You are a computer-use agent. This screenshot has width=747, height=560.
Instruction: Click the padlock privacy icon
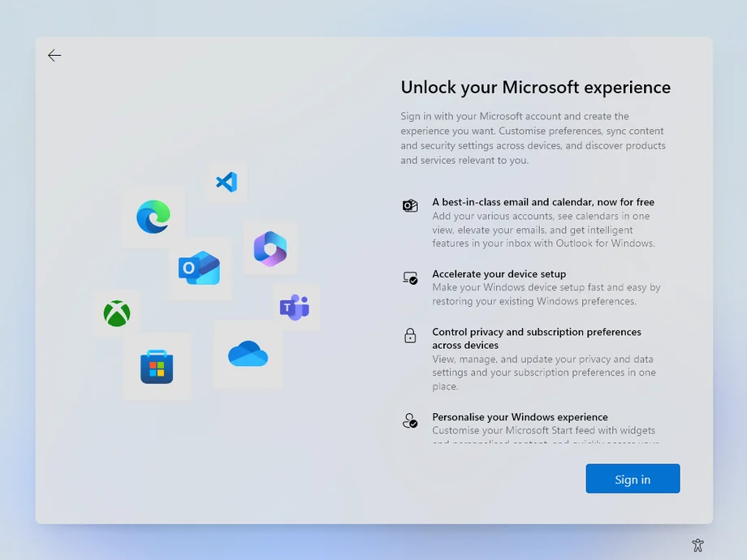tap(410, 335)
